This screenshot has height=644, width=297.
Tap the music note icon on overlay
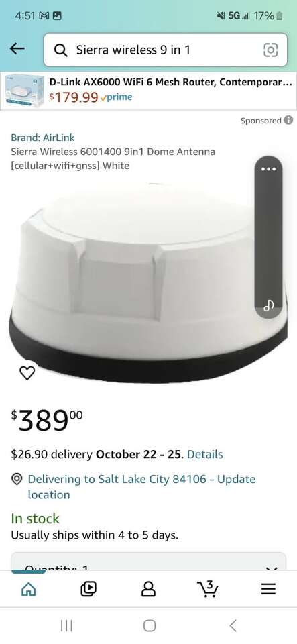coord(268,305)
